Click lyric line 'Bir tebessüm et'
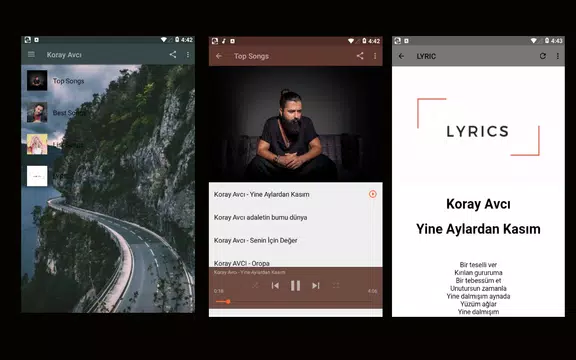Screen dimensions: 576x360 478,280
